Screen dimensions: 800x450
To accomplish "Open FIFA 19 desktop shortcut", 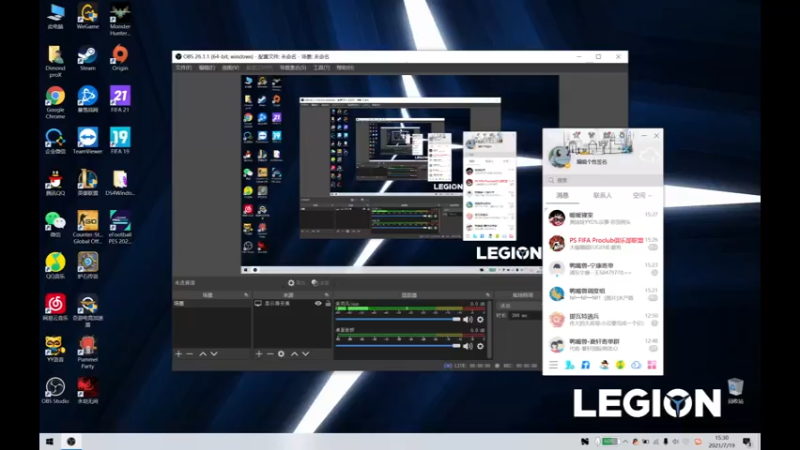I will [120, 141].
